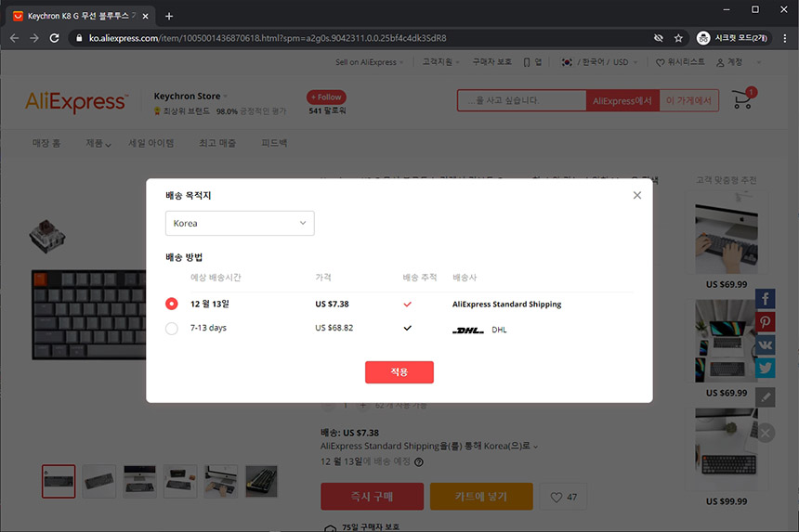
Task: Open 계정 account menu
Action: (x=729, y=62)
